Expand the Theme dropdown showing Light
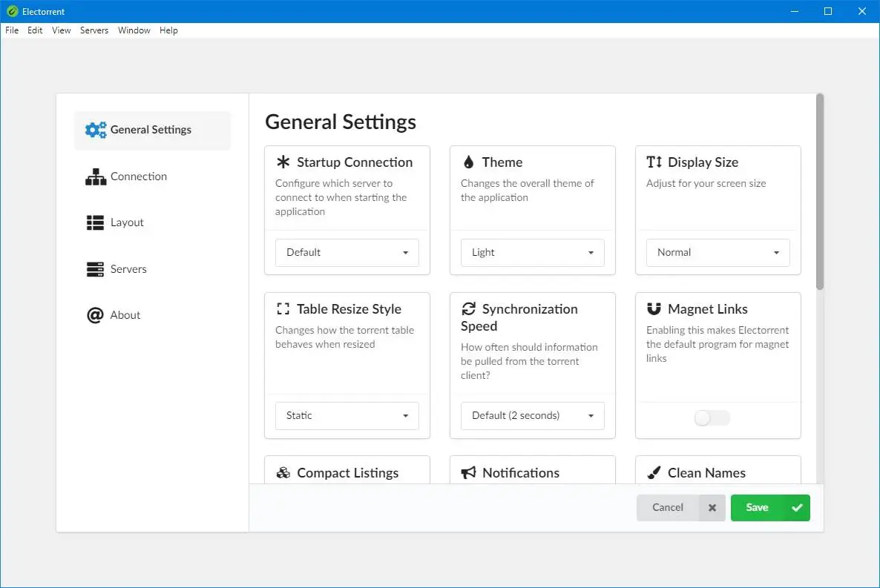The image size is (880, 588). point(533,253)
